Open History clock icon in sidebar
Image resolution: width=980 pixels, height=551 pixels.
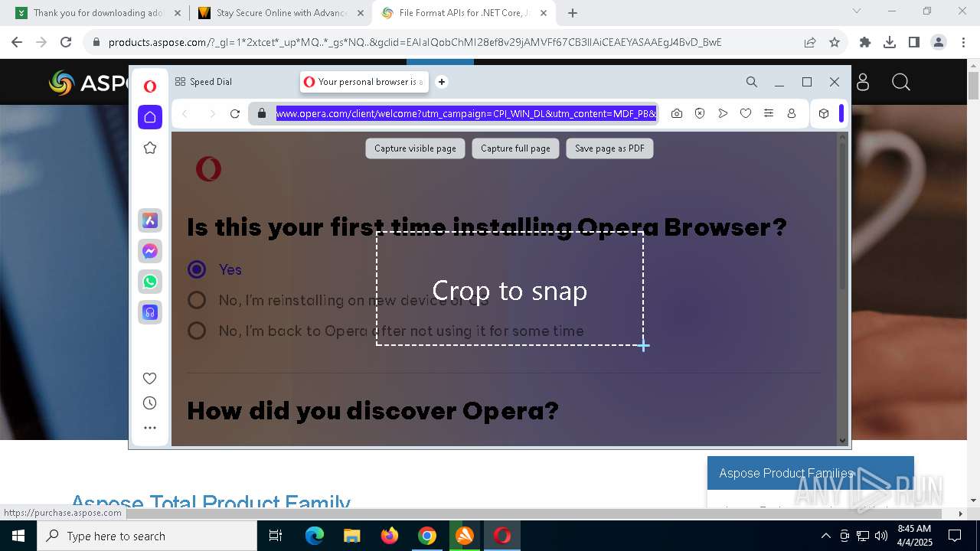(150, 403)
